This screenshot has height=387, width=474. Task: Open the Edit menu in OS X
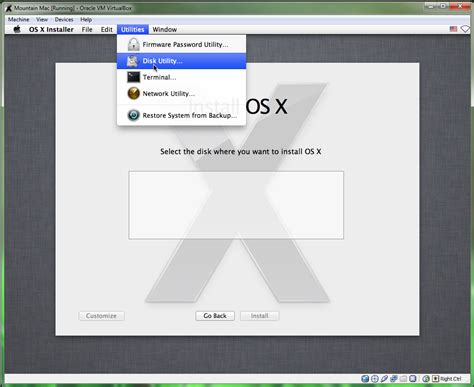click(x=107, y=29)
